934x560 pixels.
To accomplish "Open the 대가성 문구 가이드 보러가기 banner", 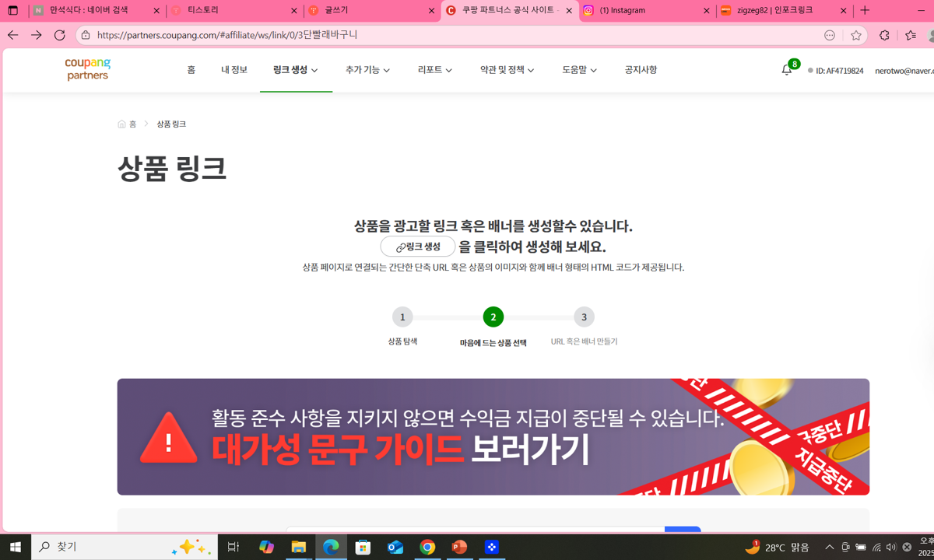I will pos(493,437).
